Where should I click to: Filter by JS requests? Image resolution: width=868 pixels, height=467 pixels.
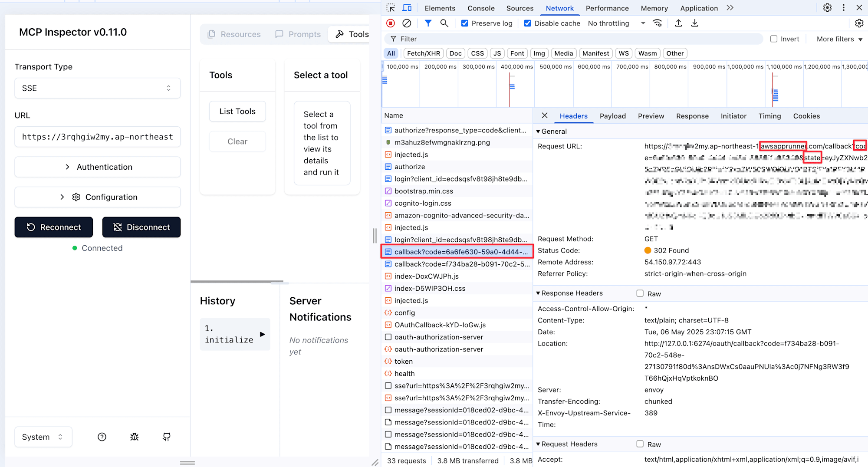click(497, 53)
